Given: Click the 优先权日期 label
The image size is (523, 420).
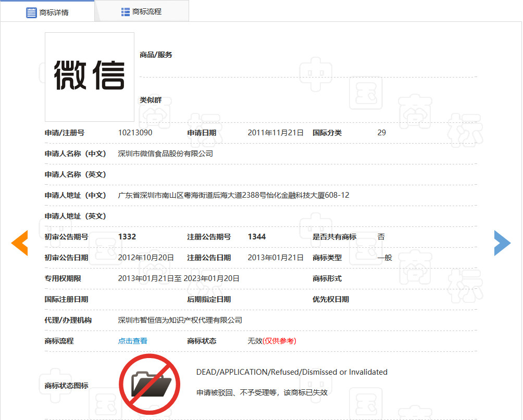Looking at the screenshot, I should pyautogui.click(x=331, y=299).
